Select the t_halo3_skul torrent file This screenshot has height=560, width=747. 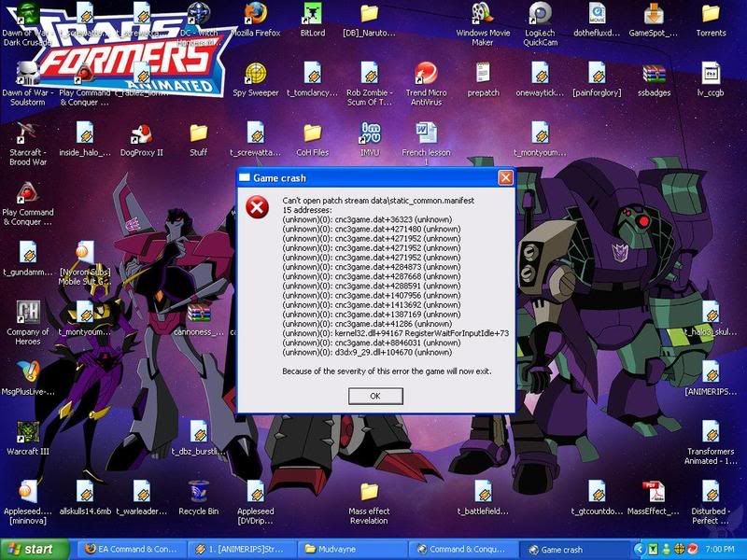tap(711, 313)
